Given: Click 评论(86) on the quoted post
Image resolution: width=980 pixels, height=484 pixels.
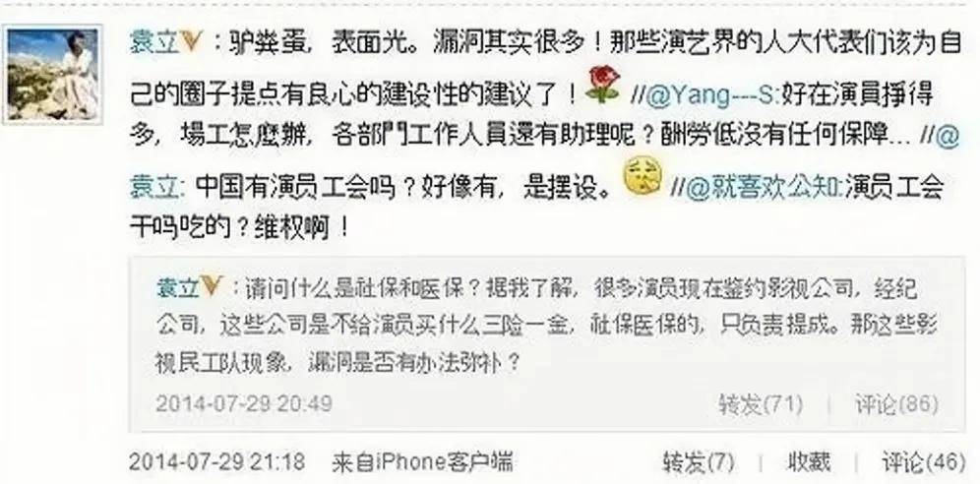Looking at the screenshot, I should (x=896, y=404).
